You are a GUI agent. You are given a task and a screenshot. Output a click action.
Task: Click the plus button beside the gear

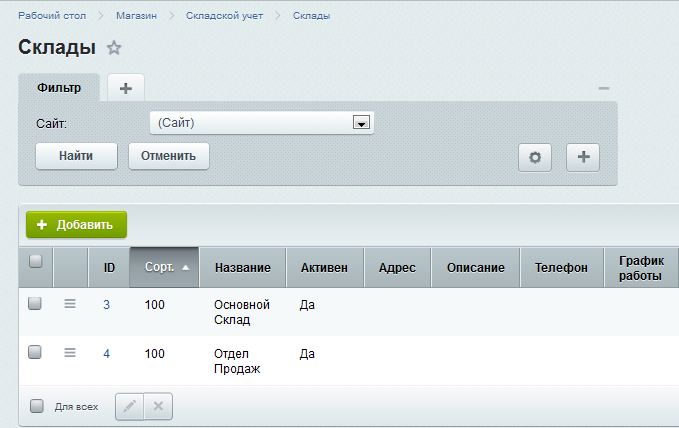point(583,157)
